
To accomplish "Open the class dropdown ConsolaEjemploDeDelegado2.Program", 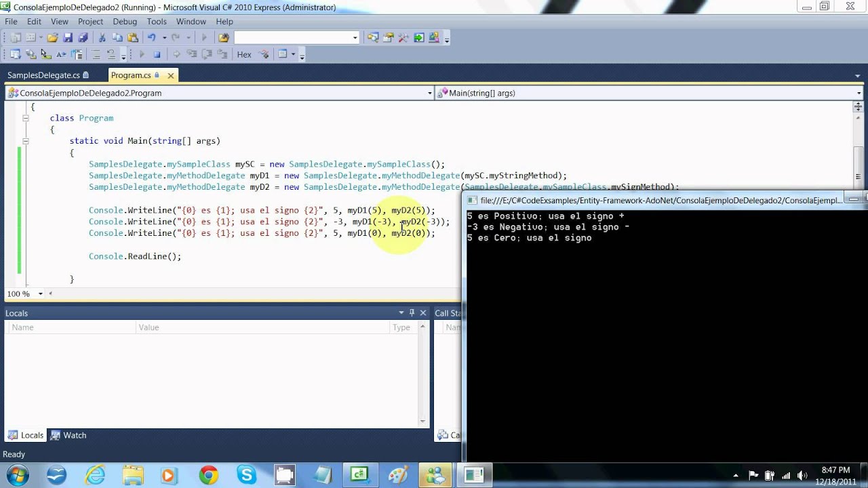I will (x=220, y=93).
